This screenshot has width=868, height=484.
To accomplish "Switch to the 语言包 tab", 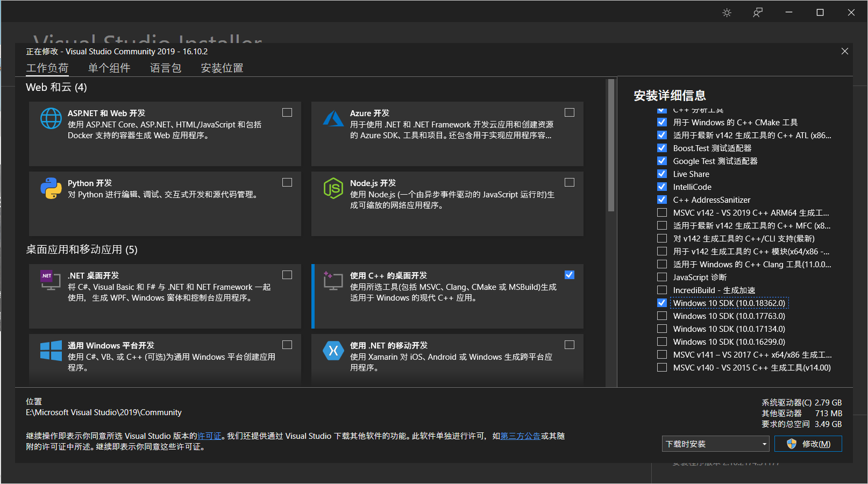I will tap(165, 68).
